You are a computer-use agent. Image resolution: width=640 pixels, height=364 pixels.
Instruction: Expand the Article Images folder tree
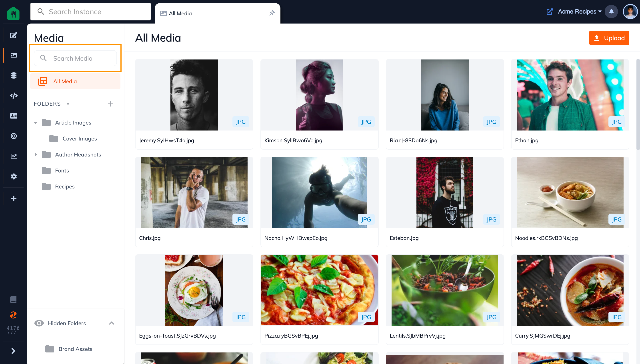click(36, 123)
